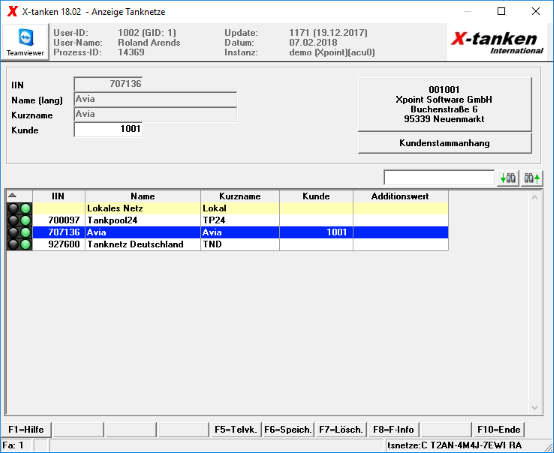Viewport: 554px width, 453px height.
Task: Sort the table using the triangle header
Action: (x=19, y=196)
